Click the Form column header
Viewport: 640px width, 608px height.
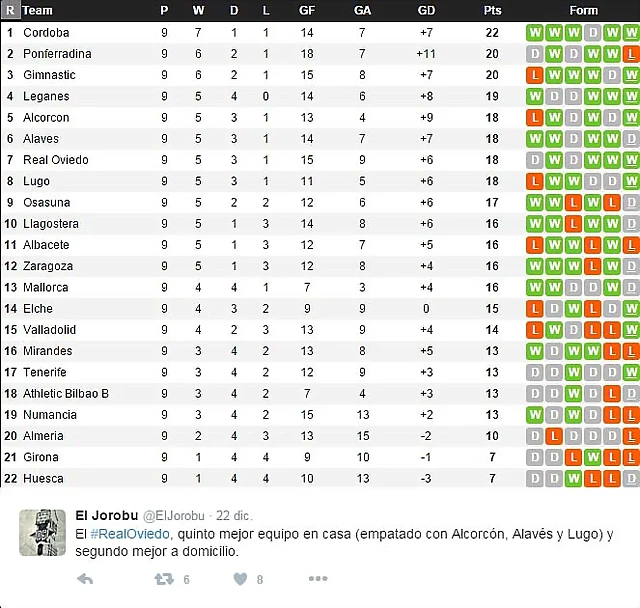pos(583,10)
